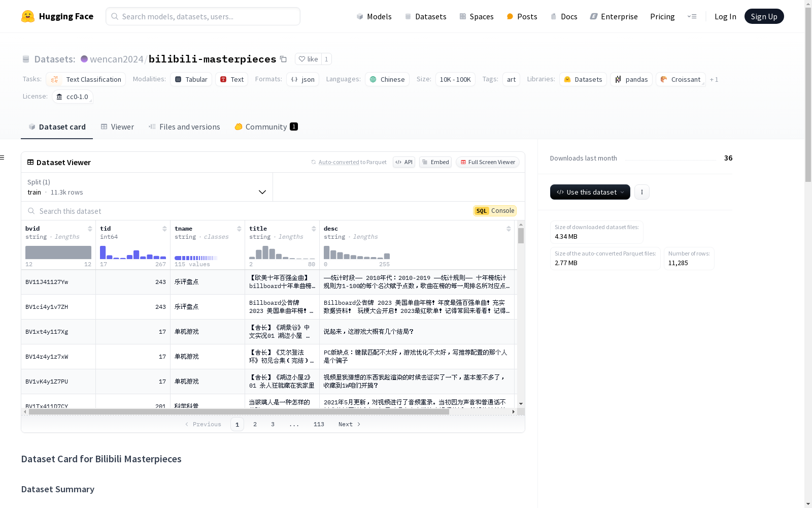This screenshot has height=508, width=812.
Task: Click the tid column histogram
Action: click(x=133, y=252)
